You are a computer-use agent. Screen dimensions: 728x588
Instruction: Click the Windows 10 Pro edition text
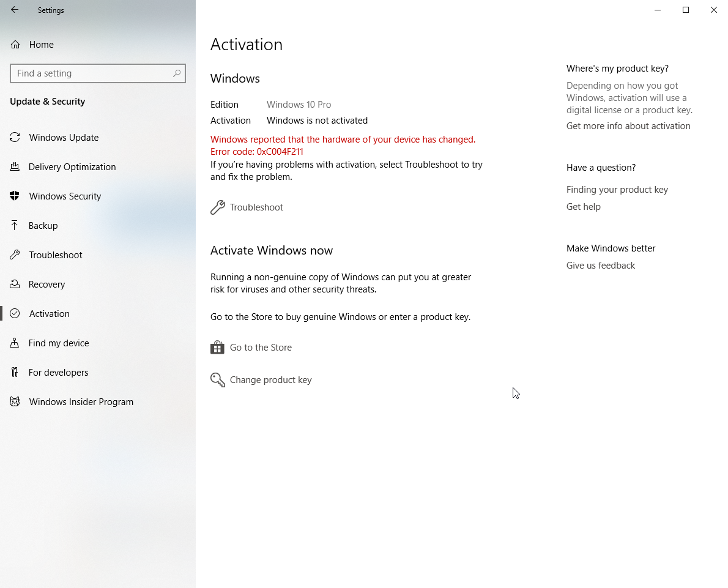[x=299, y=105]
